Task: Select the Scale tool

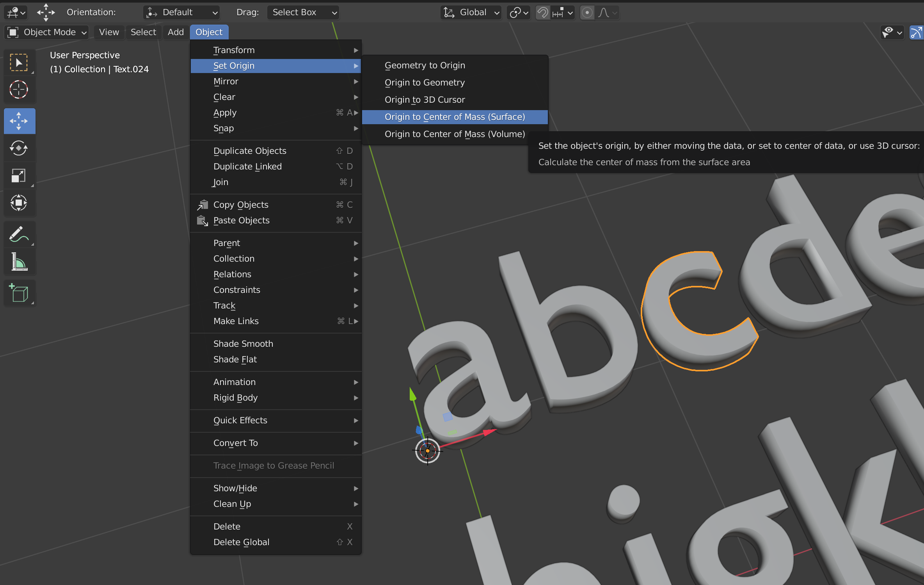Action: pos(19,176)
